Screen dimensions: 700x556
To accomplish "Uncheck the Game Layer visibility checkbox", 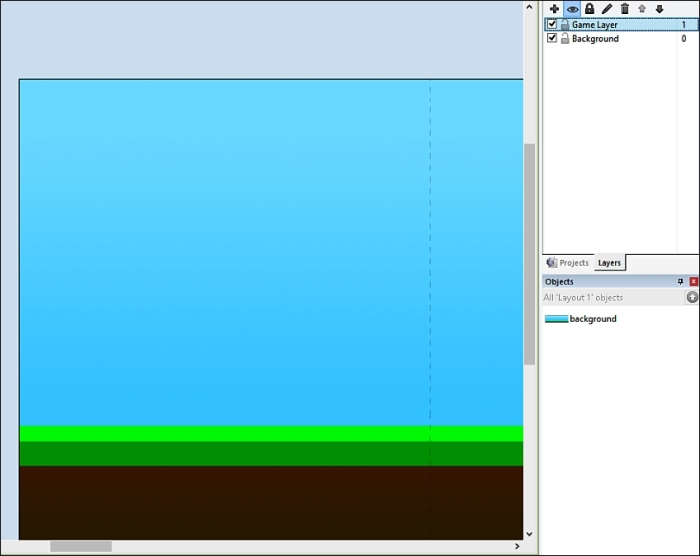I will pos(552,24).
